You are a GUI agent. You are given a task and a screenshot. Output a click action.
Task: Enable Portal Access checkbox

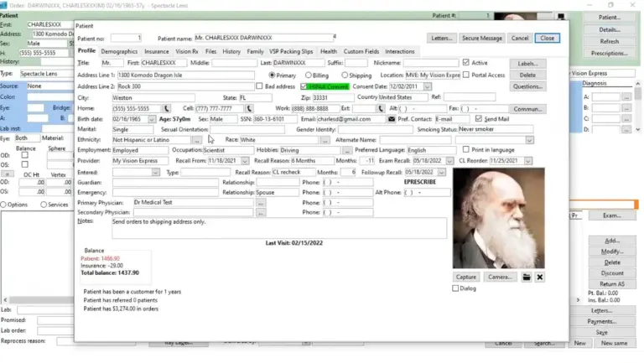(466, 75)
